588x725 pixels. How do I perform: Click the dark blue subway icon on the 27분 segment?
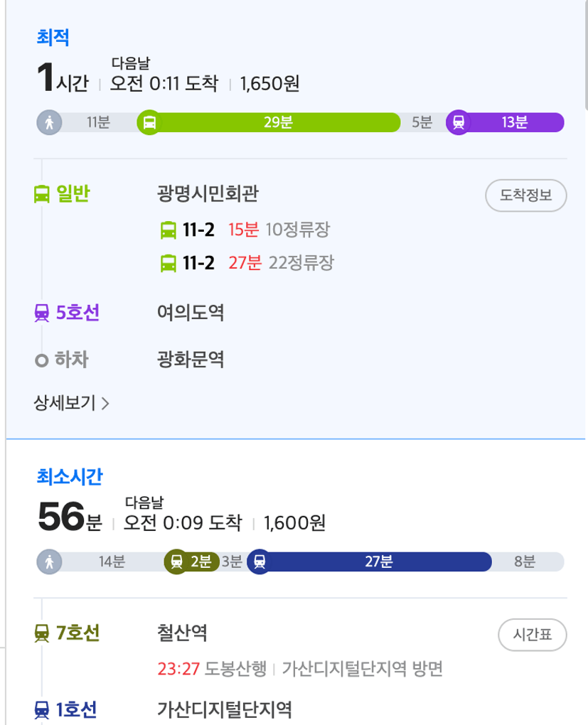pyautogui.click(x=260, y=562)
